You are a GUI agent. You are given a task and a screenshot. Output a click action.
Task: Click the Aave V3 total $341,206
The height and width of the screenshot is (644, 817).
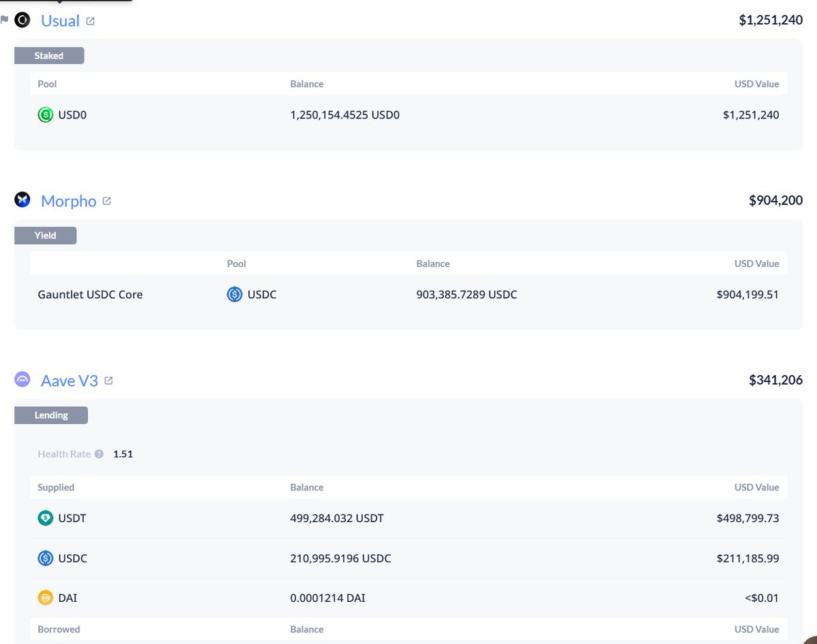point(775,380)
